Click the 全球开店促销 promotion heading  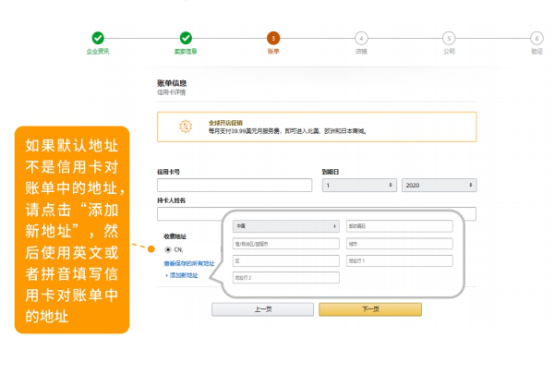225,123
